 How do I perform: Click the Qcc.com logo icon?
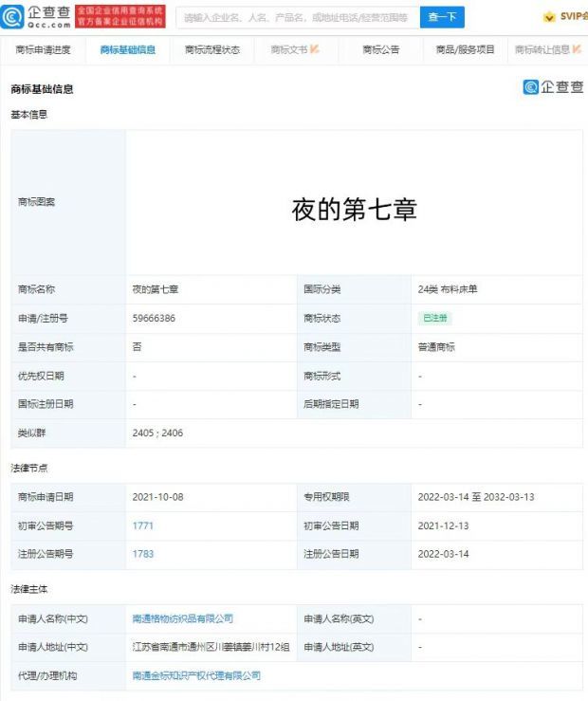[12, 16]
